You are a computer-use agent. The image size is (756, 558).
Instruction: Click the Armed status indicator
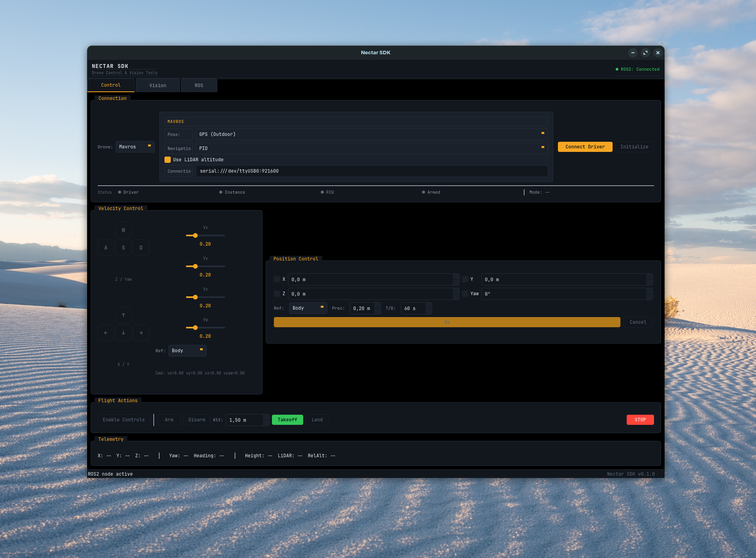coord(431,192)
